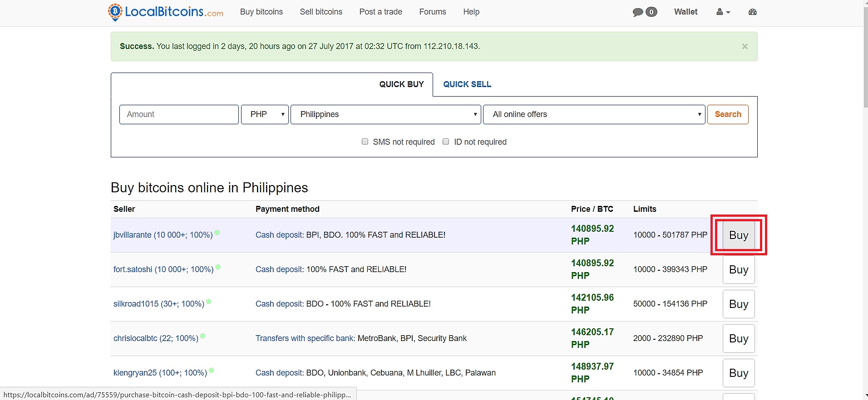Enable SMS not required checkbox
868x400 pixels.
[365, 141]
